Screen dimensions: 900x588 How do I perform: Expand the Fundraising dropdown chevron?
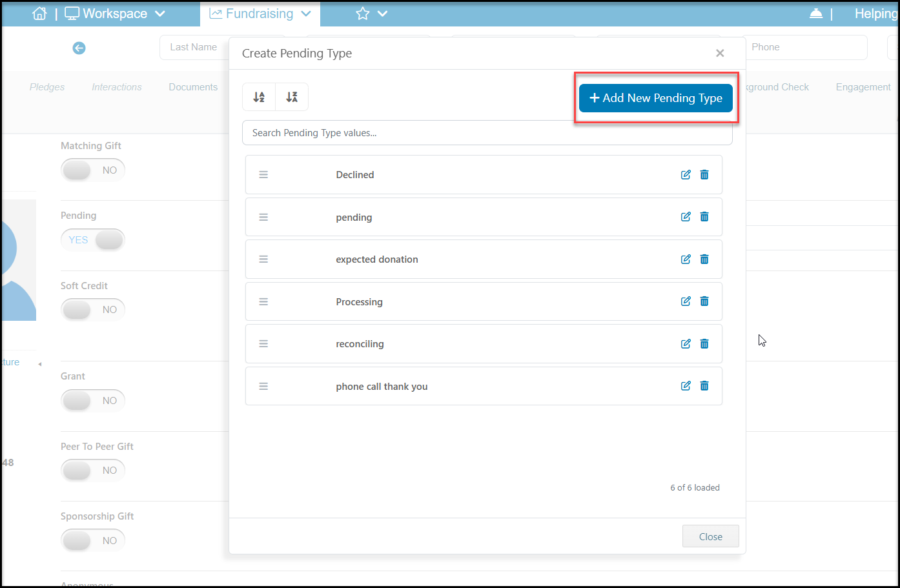point(306,14)
